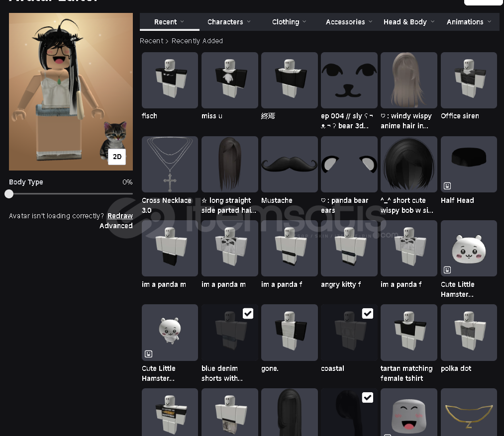Select the short cute wispy bob hair

[408, 165]
